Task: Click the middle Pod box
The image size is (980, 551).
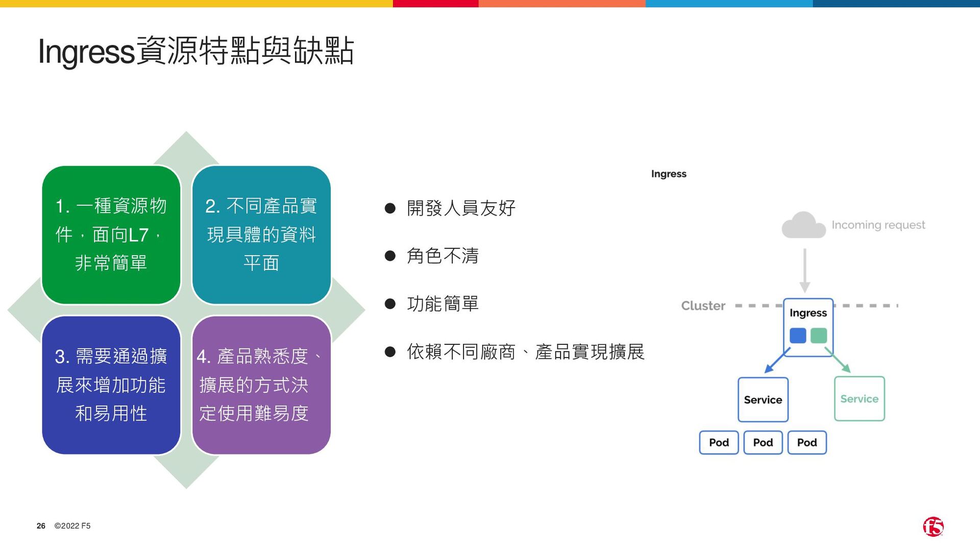Action: [x=763, y=442]
